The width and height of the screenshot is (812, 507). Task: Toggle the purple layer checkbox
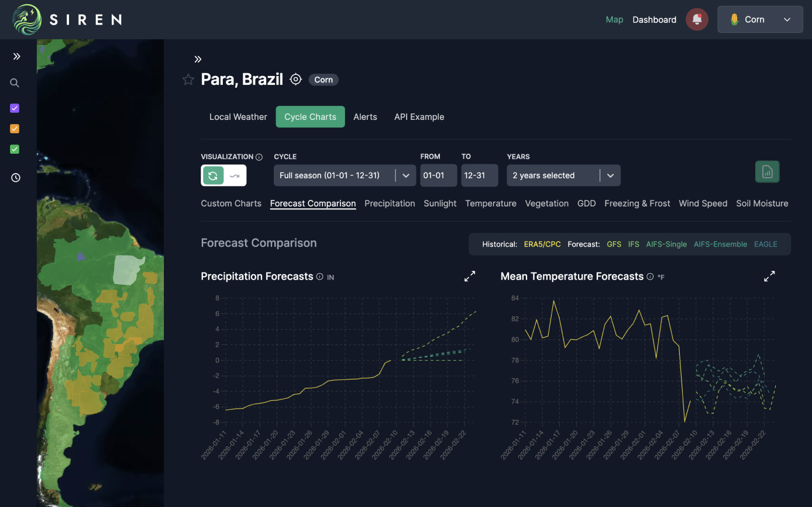pos(15,108)
